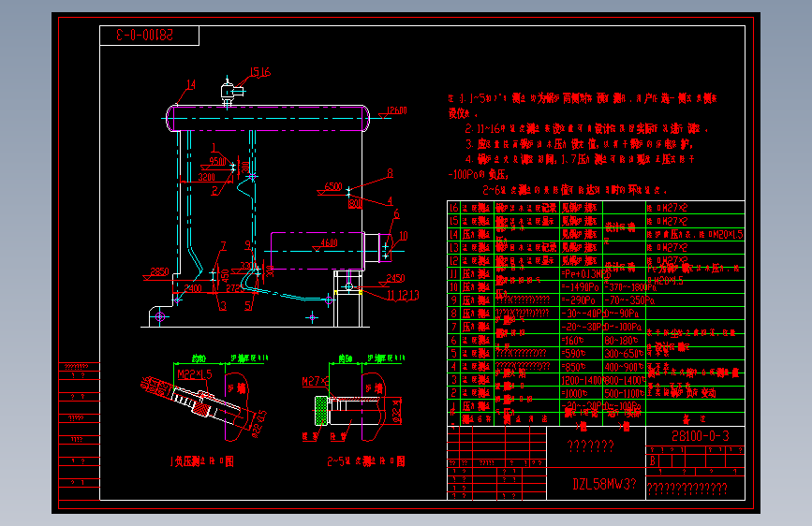Click row number 16 in the parts table
The width and height of the screenshot is (812, 526).
[453, 208]
